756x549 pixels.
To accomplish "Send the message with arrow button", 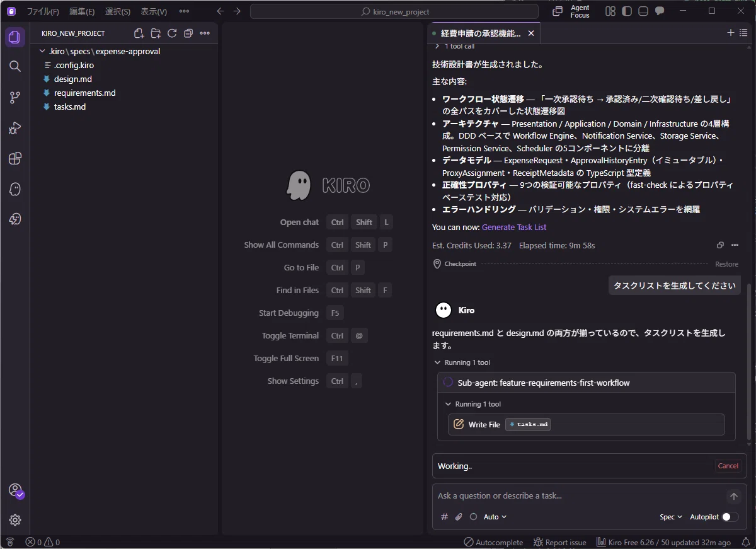I will click(x=733, y=496).
